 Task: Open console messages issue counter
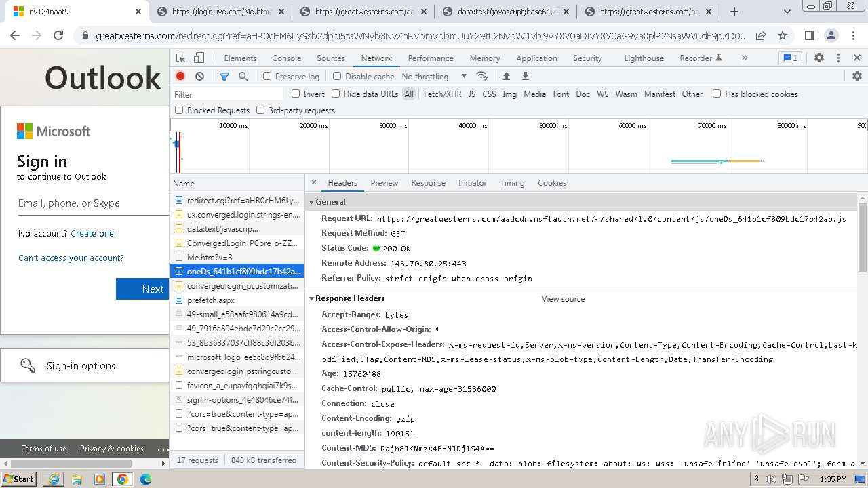coord(789,58)
